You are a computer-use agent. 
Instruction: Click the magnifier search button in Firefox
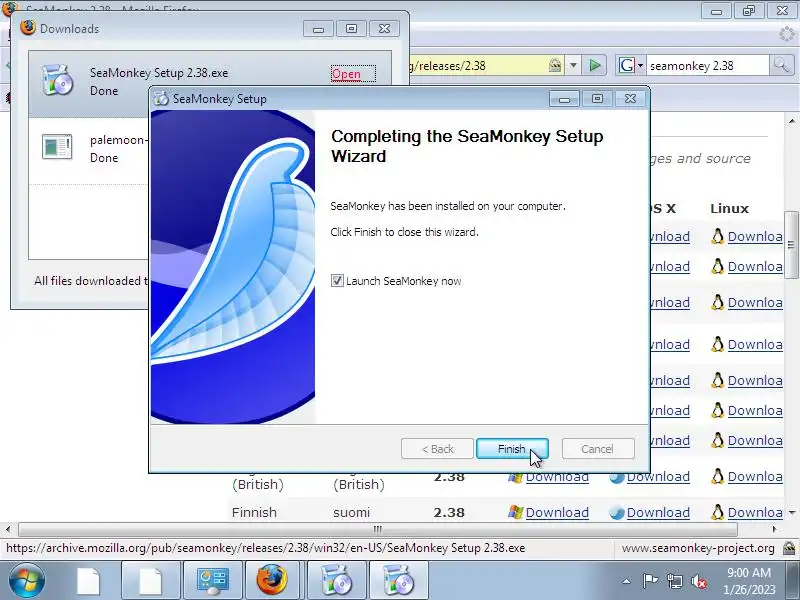pyautogui.click(x=781, y=65)
